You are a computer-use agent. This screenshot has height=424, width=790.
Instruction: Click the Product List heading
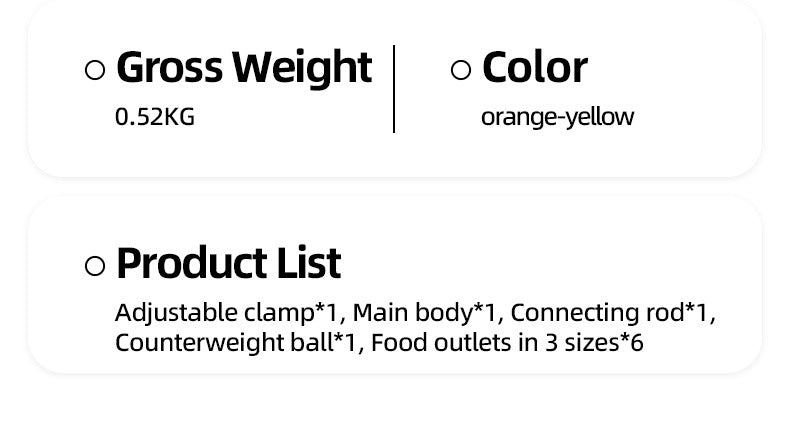(x=228, y=262)
